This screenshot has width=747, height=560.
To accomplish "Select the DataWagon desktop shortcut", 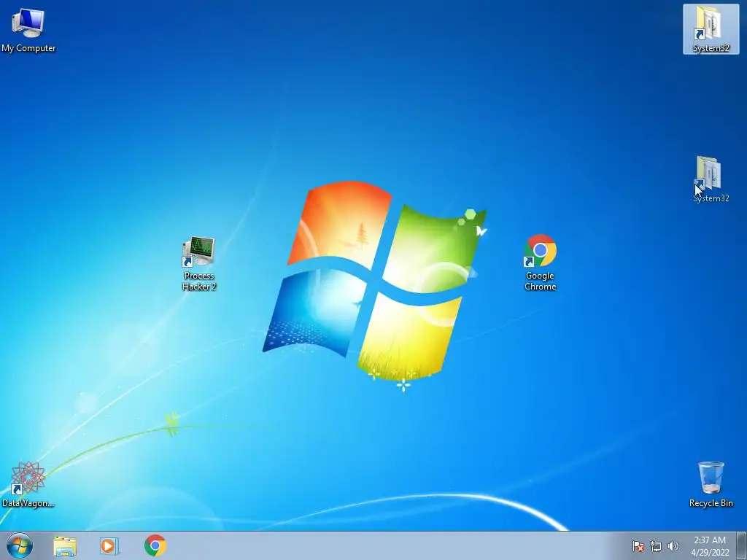I will pyautogui.click(x=28, y=484).
